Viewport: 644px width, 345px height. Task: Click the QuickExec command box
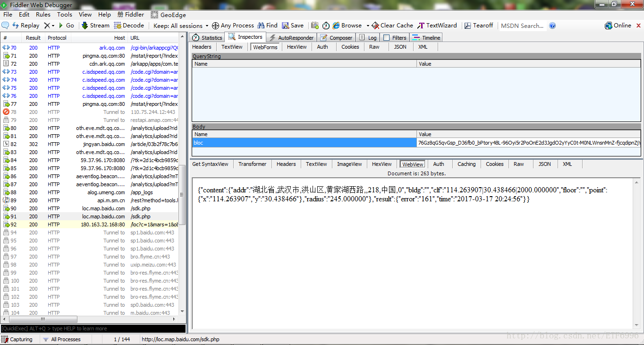click(93, 328)
